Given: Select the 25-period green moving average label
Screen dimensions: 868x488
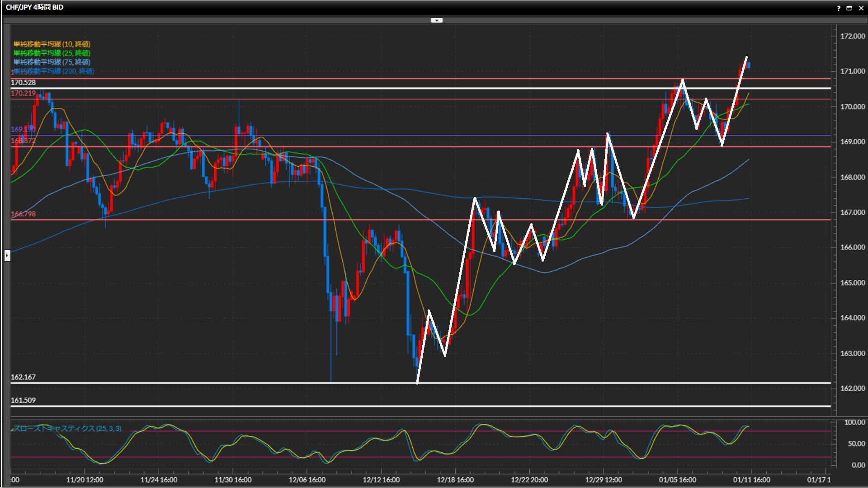Looking at the screenshot, I should pos(52,53).
